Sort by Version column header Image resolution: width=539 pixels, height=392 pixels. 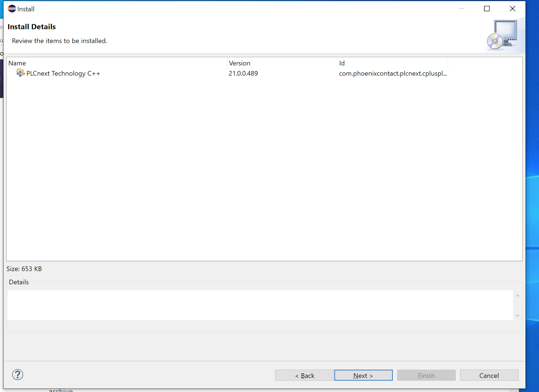[282, 63]
